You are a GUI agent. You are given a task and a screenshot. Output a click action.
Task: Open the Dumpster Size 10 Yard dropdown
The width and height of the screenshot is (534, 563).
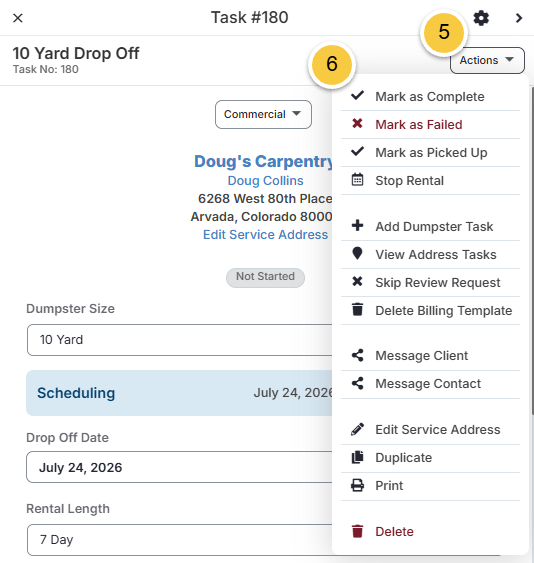(x=180, y=340)
